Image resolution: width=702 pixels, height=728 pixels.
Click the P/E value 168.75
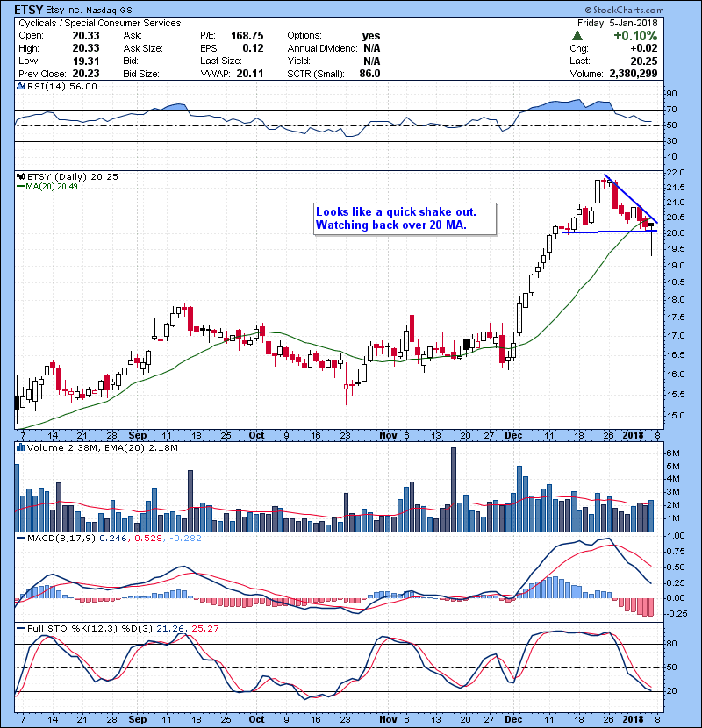coord(247,36)
